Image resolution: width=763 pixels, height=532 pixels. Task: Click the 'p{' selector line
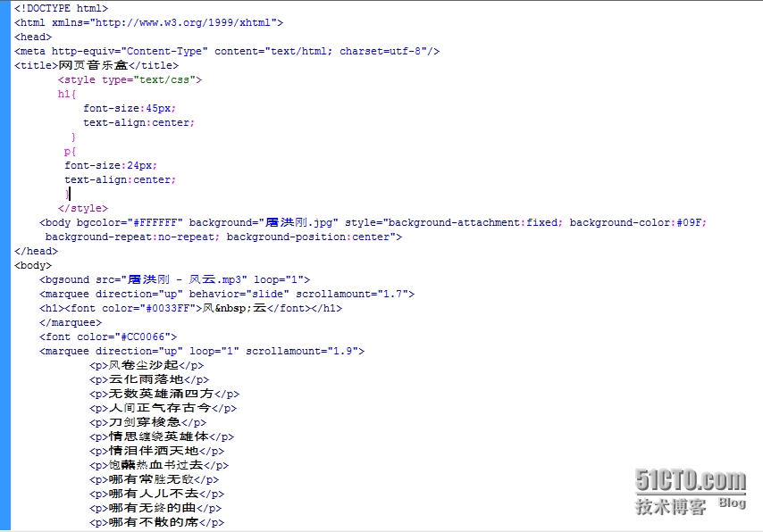(x=70, y=151)
